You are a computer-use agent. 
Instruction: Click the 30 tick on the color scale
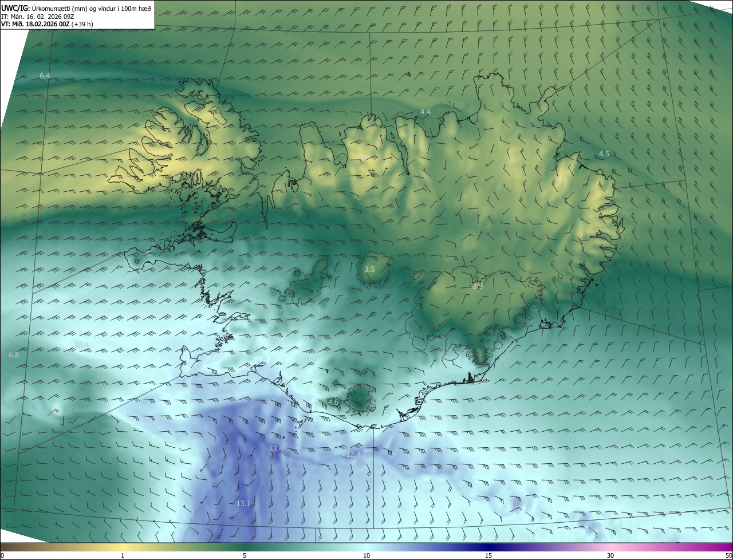610,555
